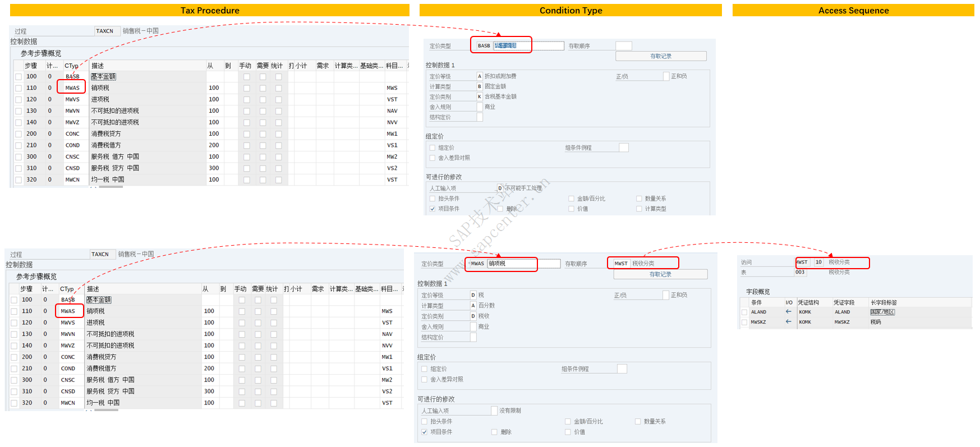Click the 访问 number field showing 10
This screenshot has height=447, width=980.
tap(819, 262)
